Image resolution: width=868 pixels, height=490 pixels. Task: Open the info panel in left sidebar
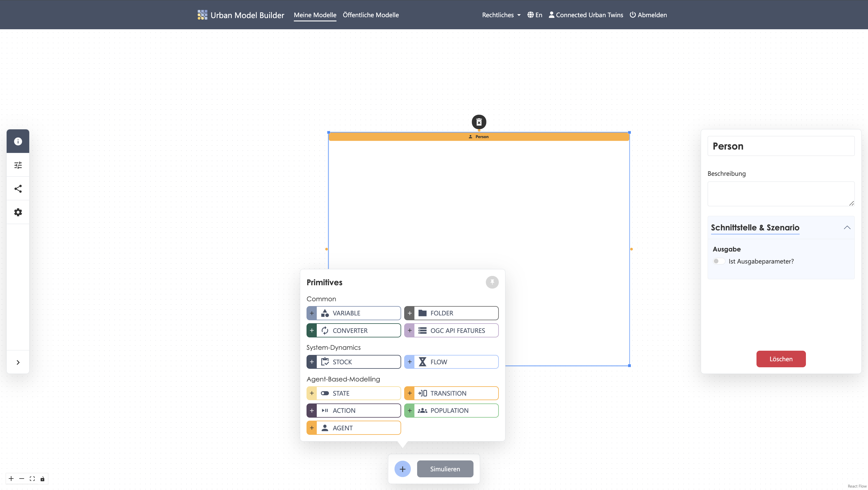[18, 141]
